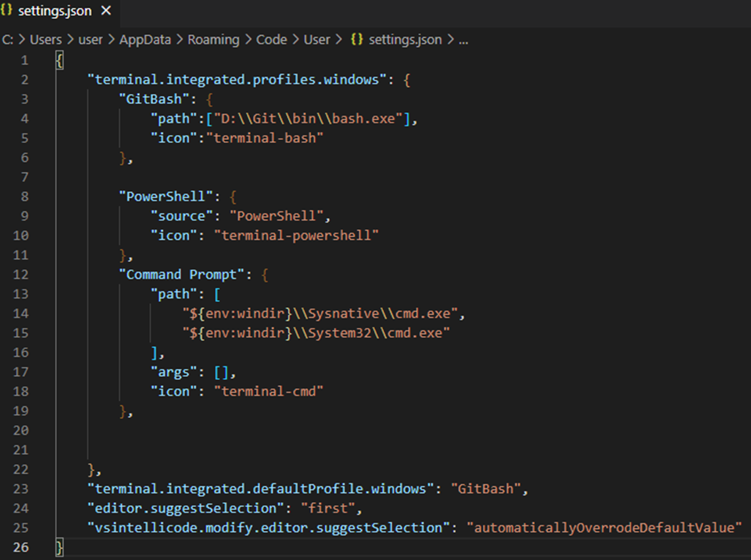Viewport: 751px width, 560px height.
Task: Click the closing brace on line 26
Action: pos(59,547)
